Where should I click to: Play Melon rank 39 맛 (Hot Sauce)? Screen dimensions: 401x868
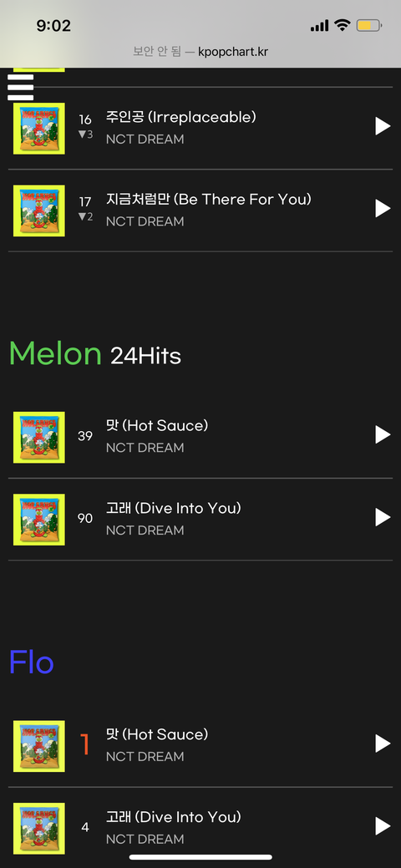point(383,435)
